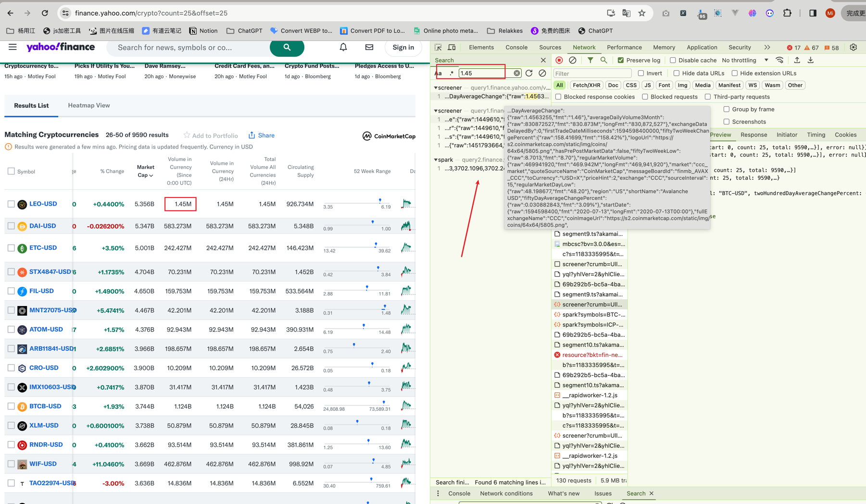Viewport: 866px width, 504px height.
Task: Click the browser back arrow
Action: coord(10,13)
